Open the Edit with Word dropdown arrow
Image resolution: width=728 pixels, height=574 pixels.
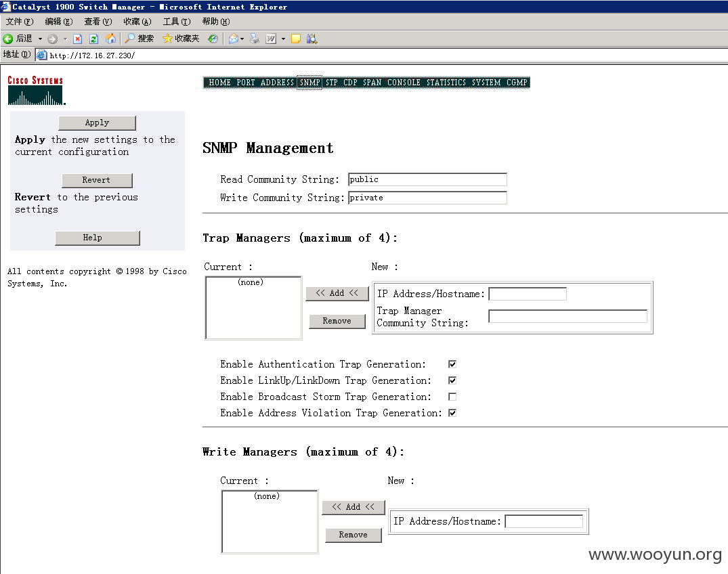(x=283, y=39)
